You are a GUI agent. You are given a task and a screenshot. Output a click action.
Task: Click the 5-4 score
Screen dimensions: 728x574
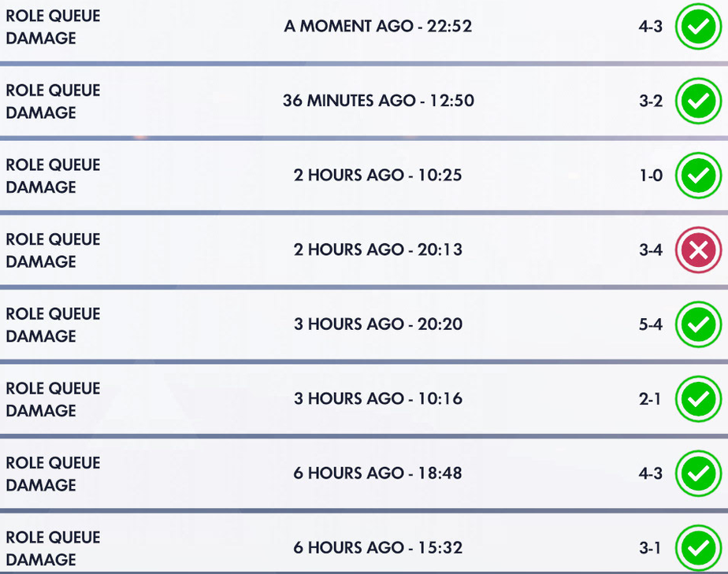click(x=651, y=324)
